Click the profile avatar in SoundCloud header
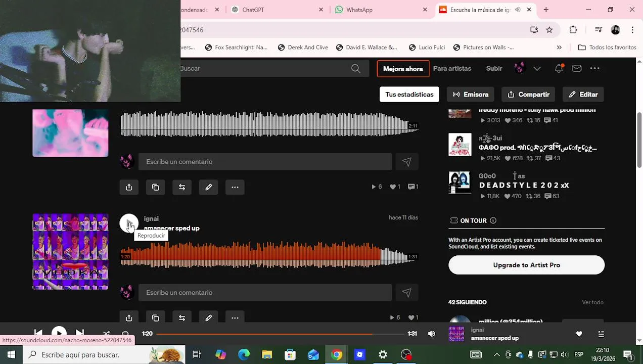643x364 pixels. [519, 68]
